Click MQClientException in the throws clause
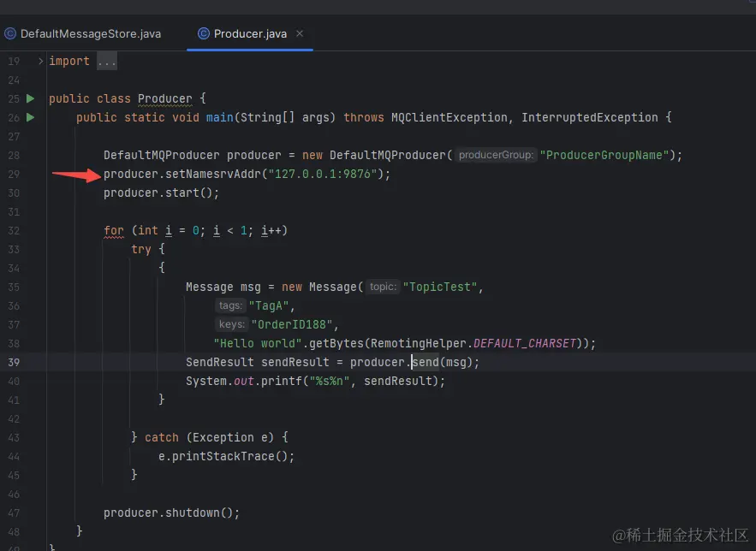The width and height of the screenshot is (756, 551). click(449, 117)
